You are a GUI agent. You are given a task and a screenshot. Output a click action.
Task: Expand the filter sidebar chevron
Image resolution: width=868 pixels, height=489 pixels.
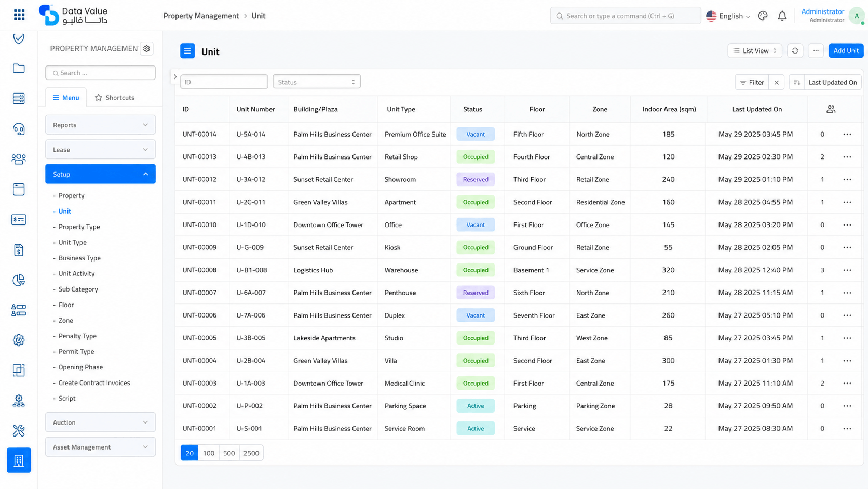[175, 77]
